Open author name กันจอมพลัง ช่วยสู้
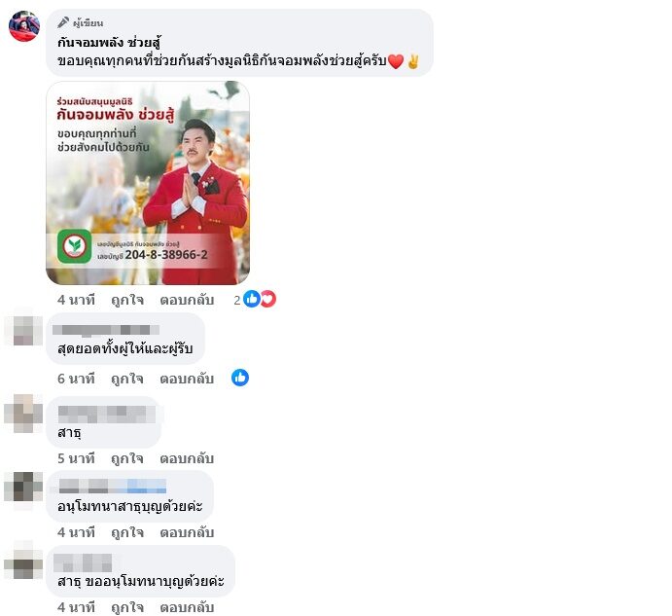Screen dimensions: 672x616 pos(109,43)
